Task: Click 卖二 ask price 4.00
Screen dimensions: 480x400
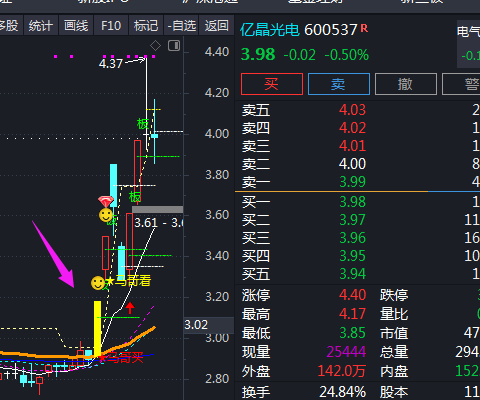Action: click(352, 164)
